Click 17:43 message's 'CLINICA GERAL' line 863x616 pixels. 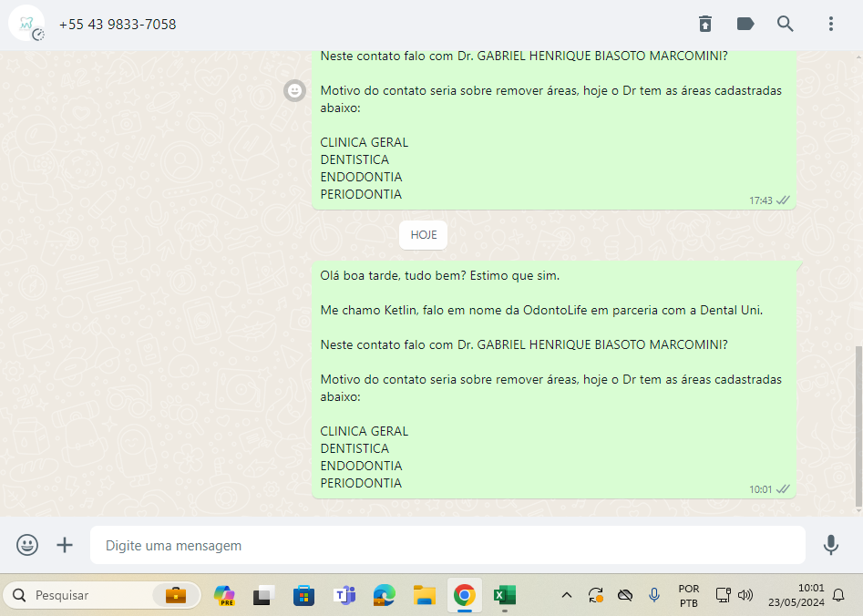coord(365,142)
